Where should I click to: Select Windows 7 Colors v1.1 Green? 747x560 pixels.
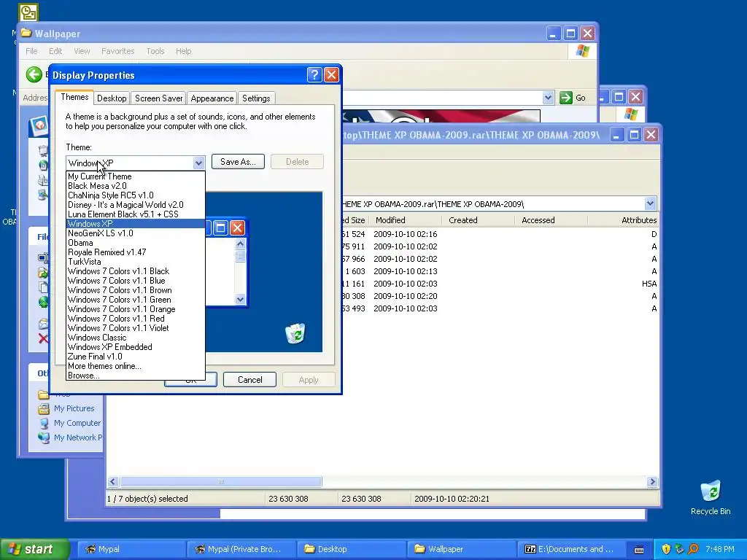(x=135, y=300)
